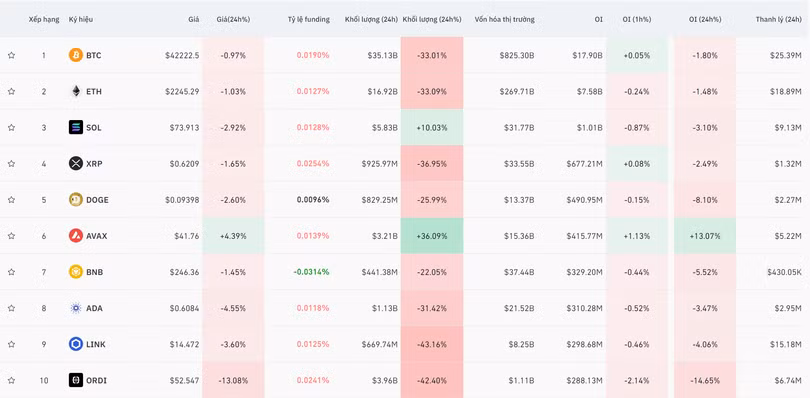Add ADA to favorites star
810x398 pixels.
11,308
